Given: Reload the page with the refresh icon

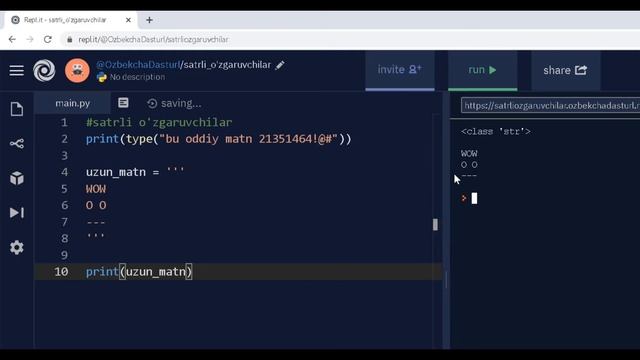Looking at the screenshot, I should coord(48,40).
